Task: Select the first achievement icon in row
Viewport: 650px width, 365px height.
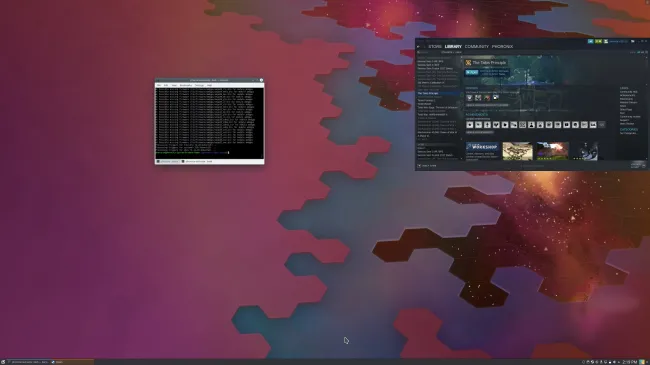Action: tap(470, 125)
